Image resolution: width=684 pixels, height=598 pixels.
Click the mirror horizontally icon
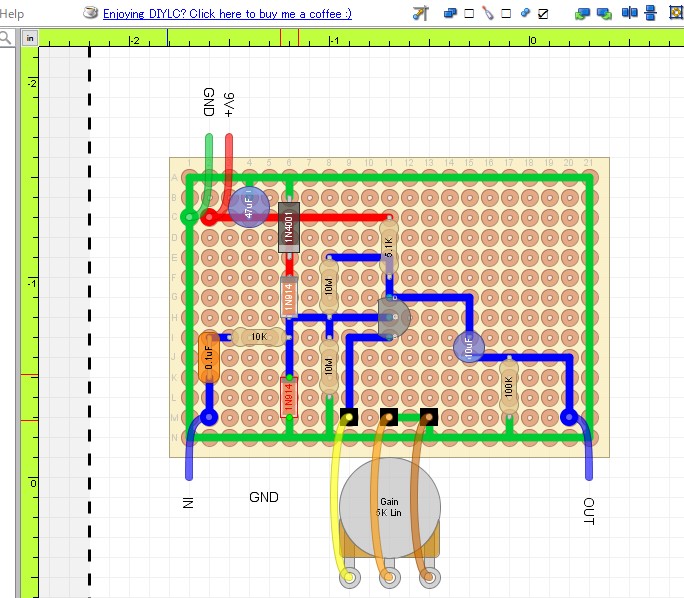click(x=629, y=13)
